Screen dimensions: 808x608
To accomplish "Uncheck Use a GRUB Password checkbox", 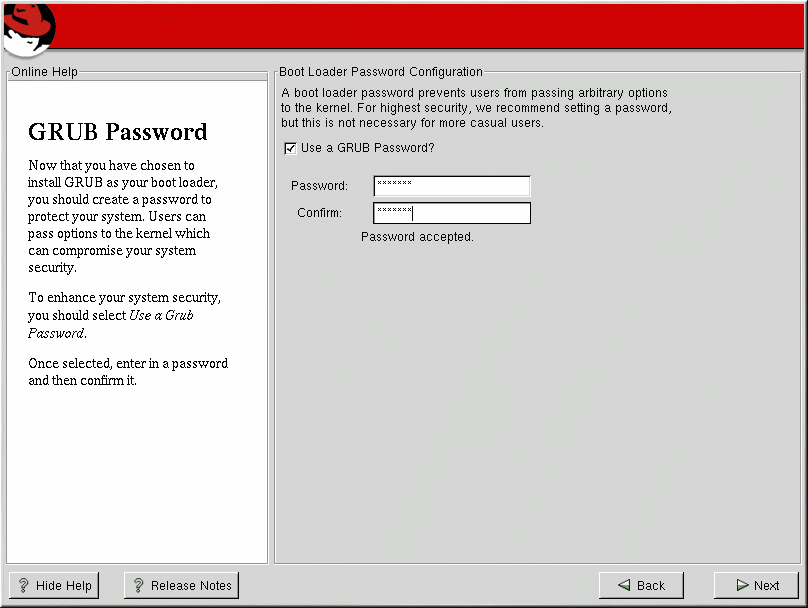I will pyautogui.click(x=290, y=148).
